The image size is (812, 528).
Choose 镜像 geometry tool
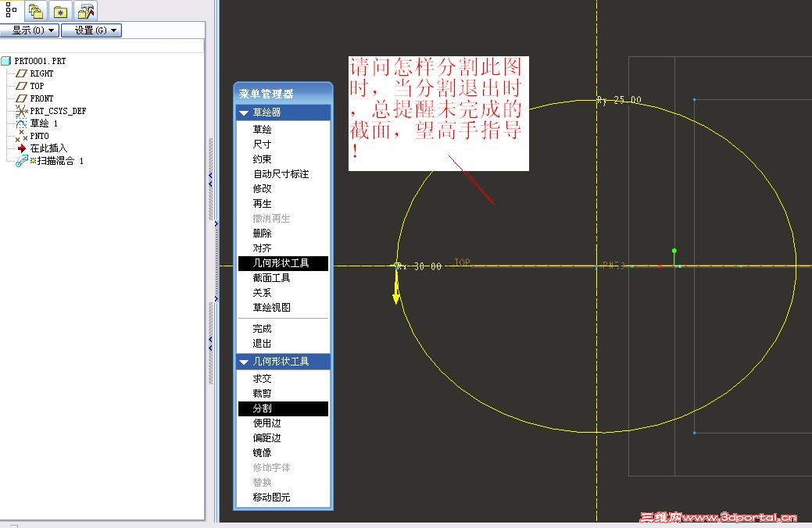click(262, 453)
